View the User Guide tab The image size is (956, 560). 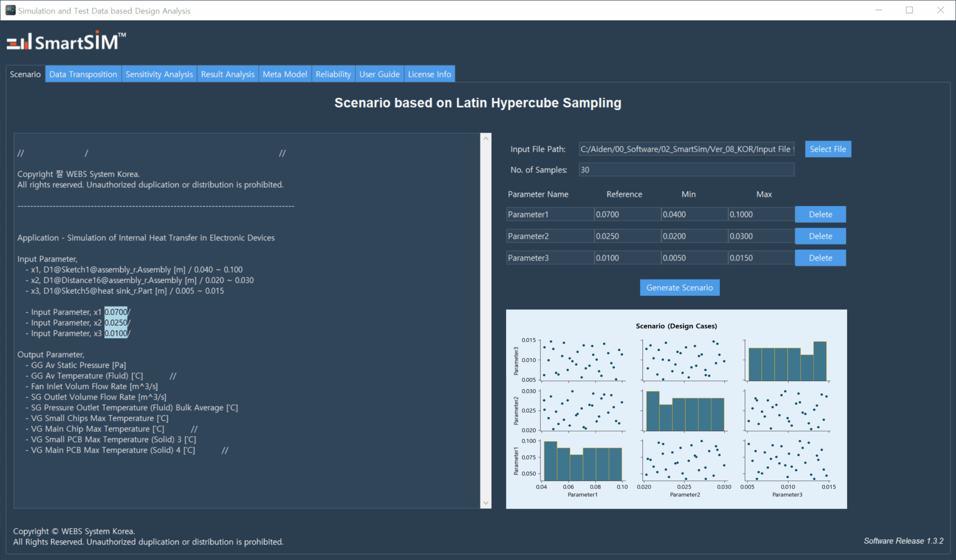[379, 74]
